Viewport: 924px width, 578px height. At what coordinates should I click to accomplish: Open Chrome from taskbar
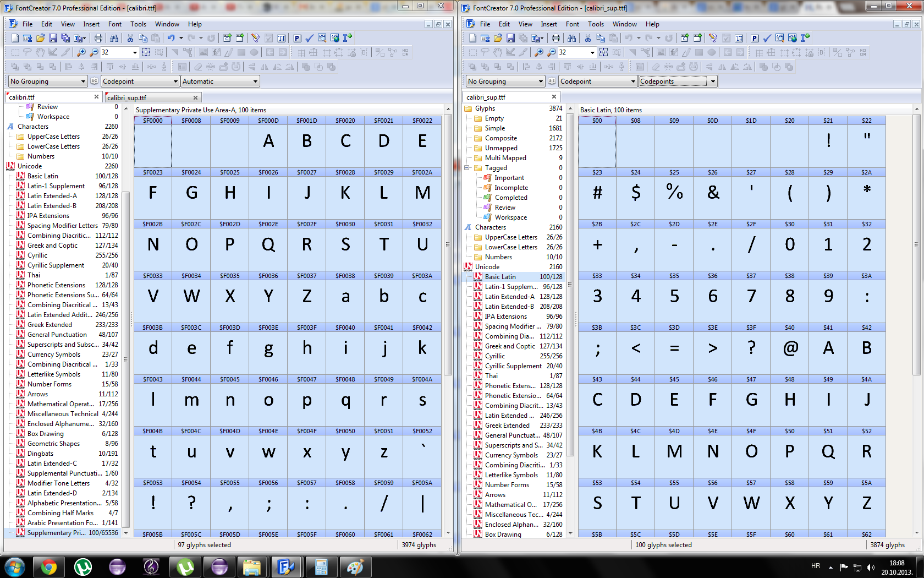48,567
